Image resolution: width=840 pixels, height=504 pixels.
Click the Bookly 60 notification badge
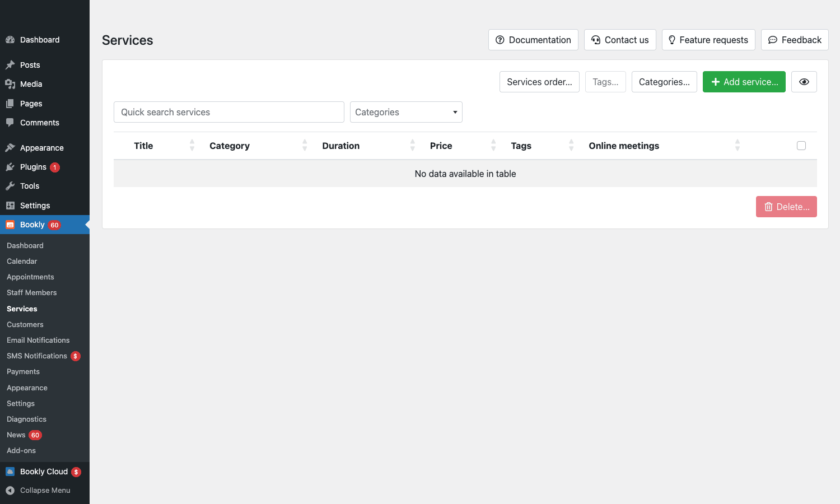54,225
